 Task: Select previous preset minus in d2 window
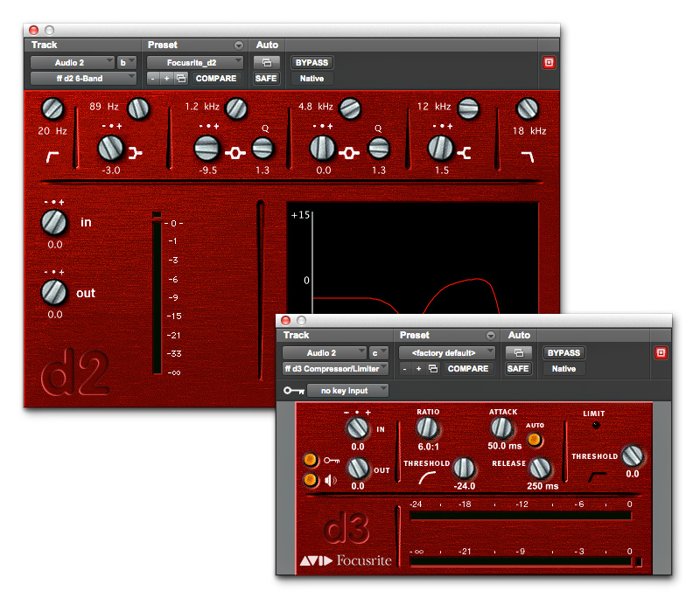click(x=152, y=79)
